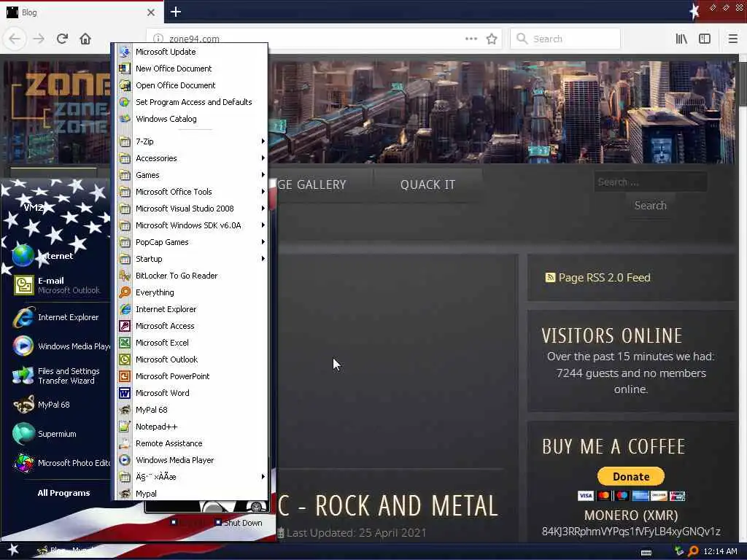Open Everything tray icon in system tray
The image size is (747, 560).
point(693,551)
